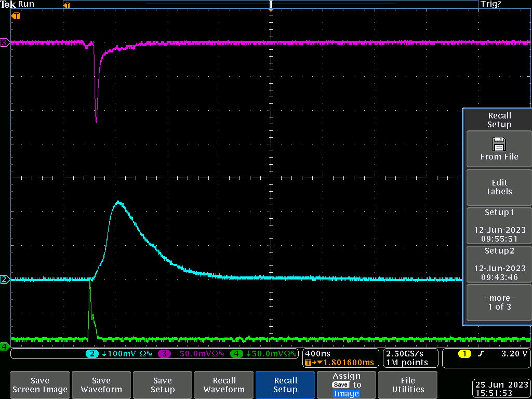
Task: Select the channel 3 badge in readout
Action: (165, 354)
